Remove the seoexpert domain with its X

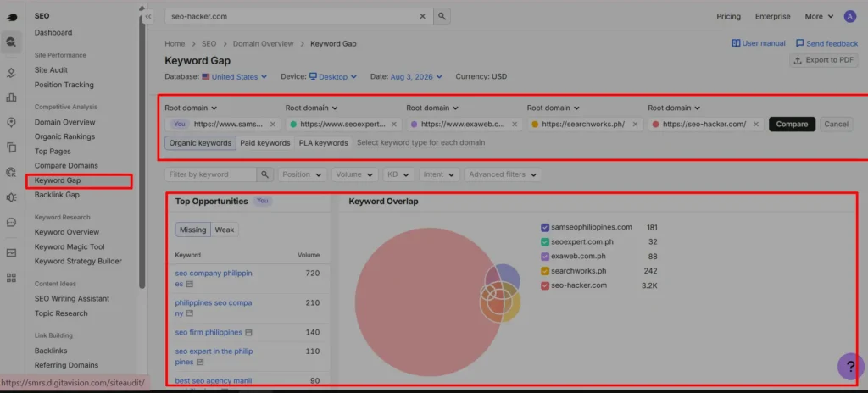[x=393, y=124]
